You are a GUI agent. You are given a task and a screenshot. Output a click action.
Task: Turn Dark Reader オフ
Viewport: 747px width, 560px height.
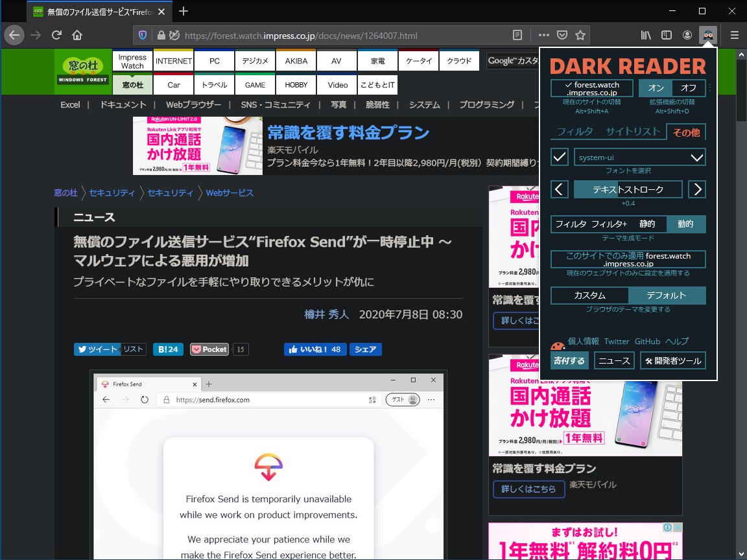(x=687, y=87)
